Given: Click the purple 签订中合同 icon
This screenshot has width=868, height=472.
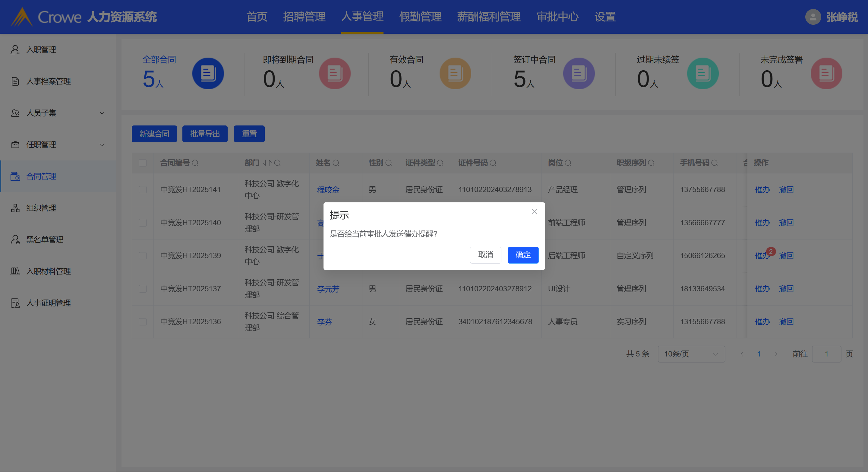Looking at the screenshot, I should [579, 74].
